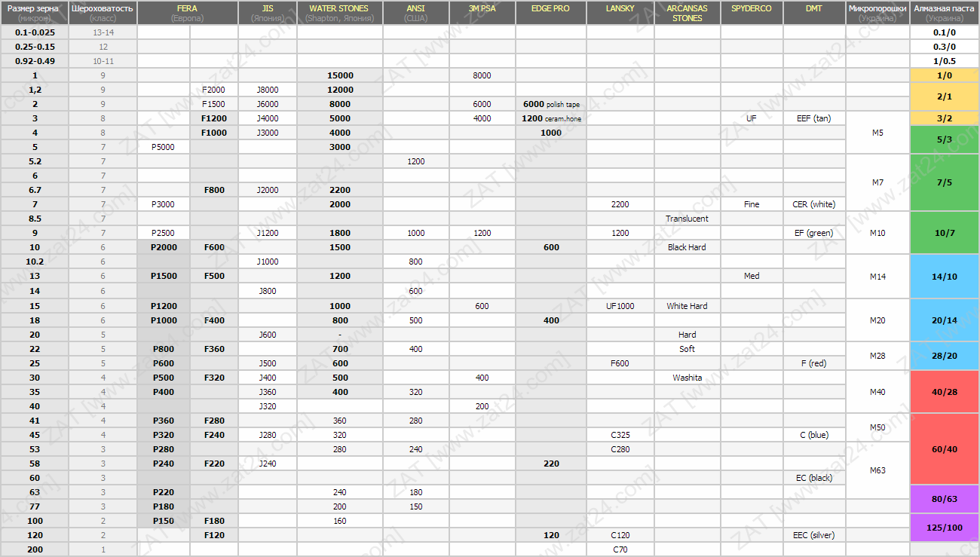Click the UF1000 Lansky cell
Image resolution: width=980 pixels, height=557 pixels.
click(620, 306)
